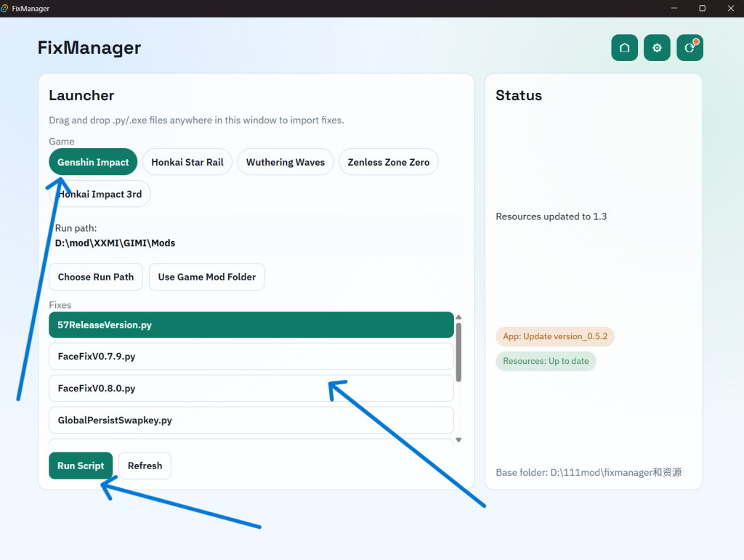Viewport: 744px width, 560px height.
Task: Click the fixes list scroll down arrow
Action: click(x=458, y=440)
